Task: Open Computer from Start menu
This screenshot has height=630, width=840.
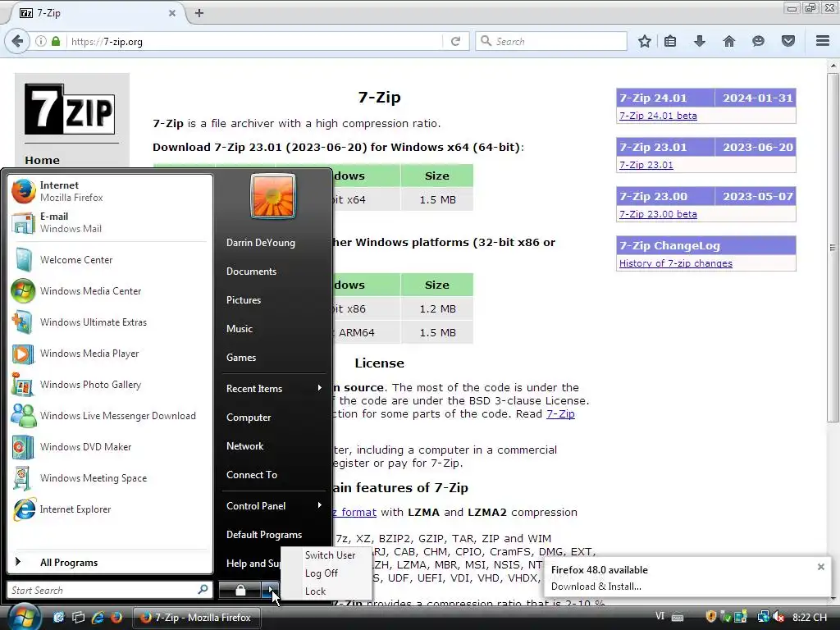Action: pyautogui.click(x=274, y=418)
